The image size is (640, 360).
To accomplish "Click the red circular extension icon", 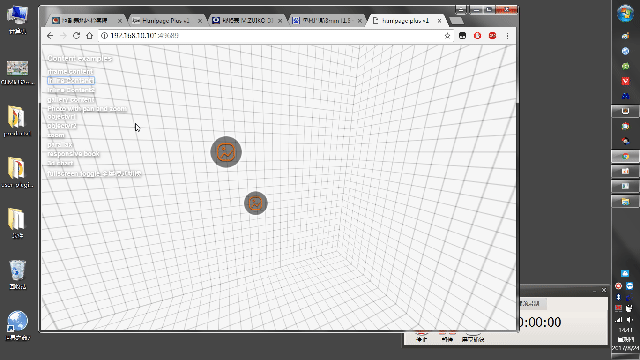I will (x=478, y=36).
